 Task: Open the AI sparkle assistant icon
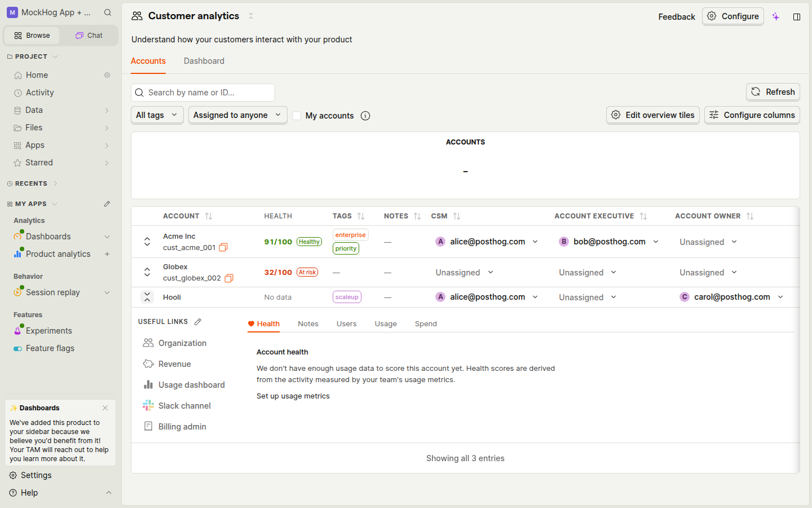776,17
